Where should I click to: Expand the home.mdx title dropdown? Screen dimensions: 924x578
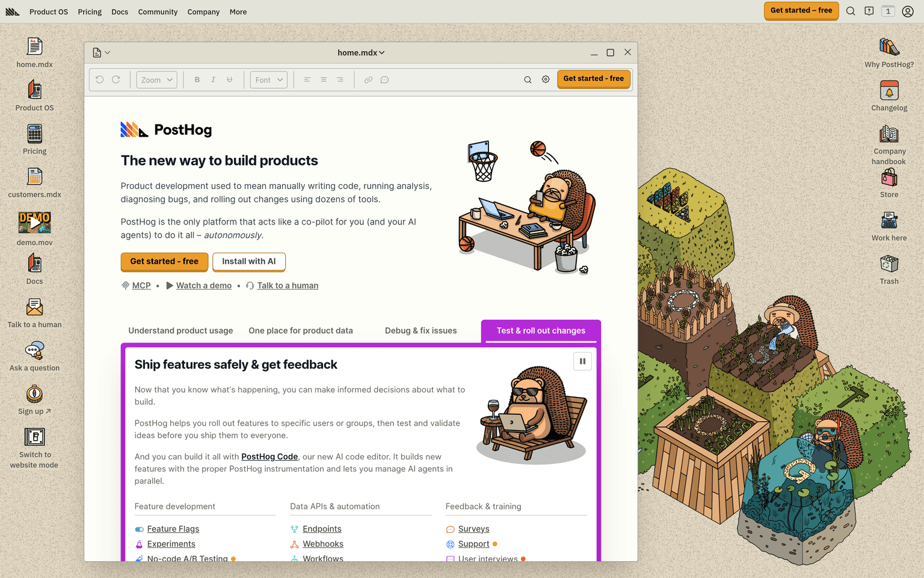point(361,53)
